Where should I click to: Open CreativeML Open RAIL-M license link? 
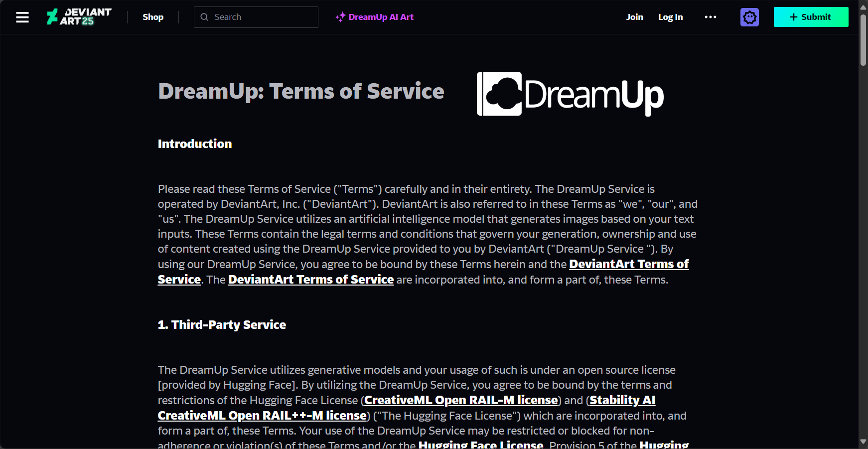click(x=461, y=400)
